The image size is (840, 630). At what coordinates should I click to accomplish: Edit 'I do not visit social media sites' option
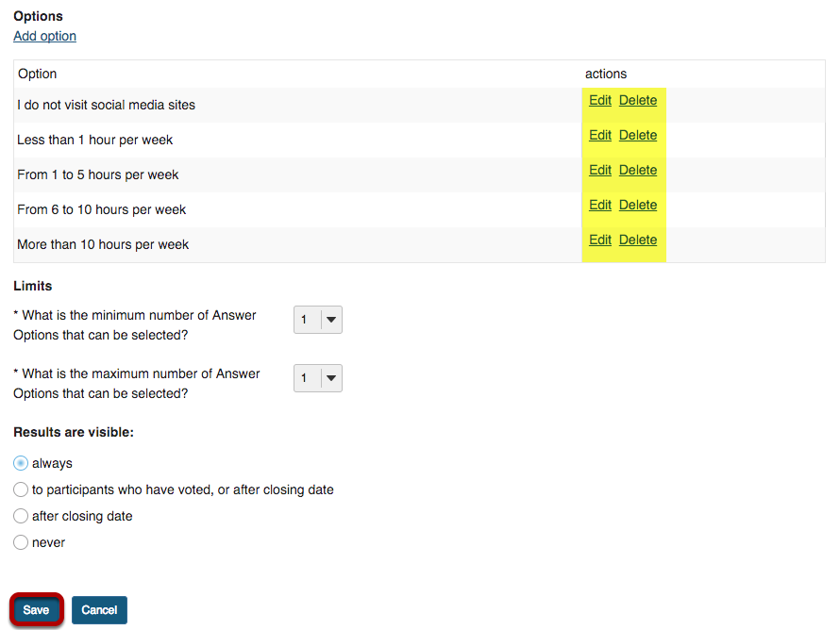coord(600,100)
